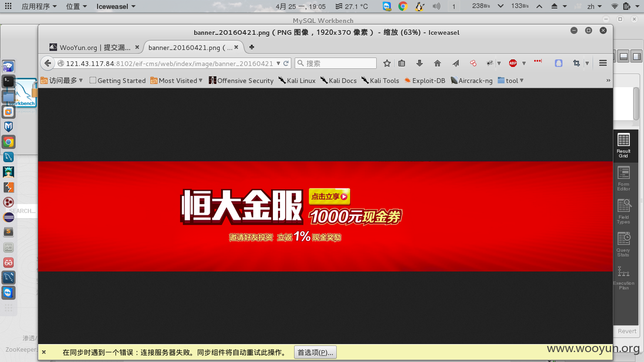Open Kali Tools bookmark

pyautogui.click(x=380, y=81)
